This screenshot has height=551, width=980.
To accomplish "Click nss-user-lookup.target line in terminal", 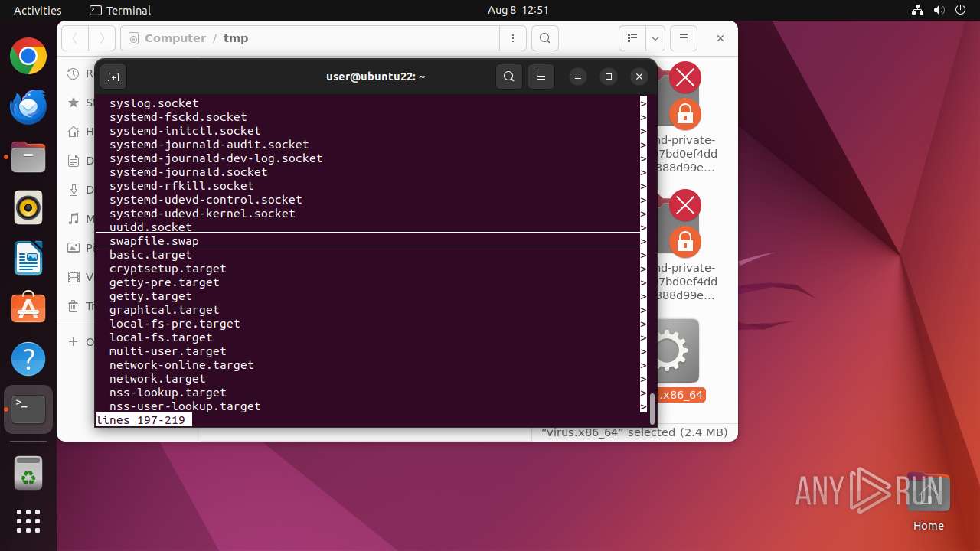I will [185, 406].
